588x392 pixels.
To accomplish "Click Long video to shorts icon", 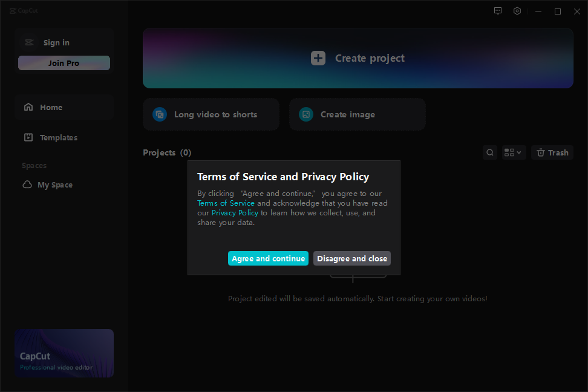I will pyautogui.click(x=160, y=114).
